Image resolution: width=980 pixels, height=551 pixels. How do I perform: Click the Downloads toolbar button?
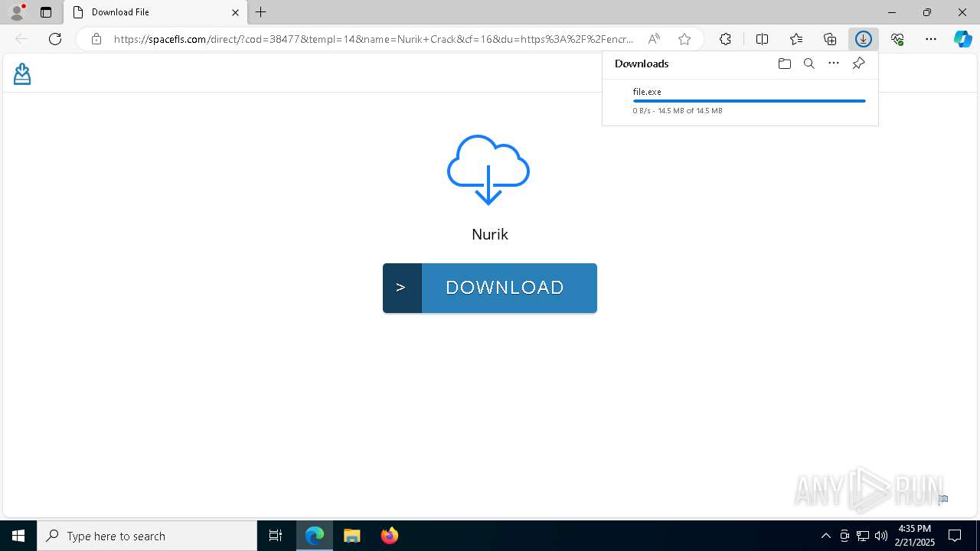863,39
